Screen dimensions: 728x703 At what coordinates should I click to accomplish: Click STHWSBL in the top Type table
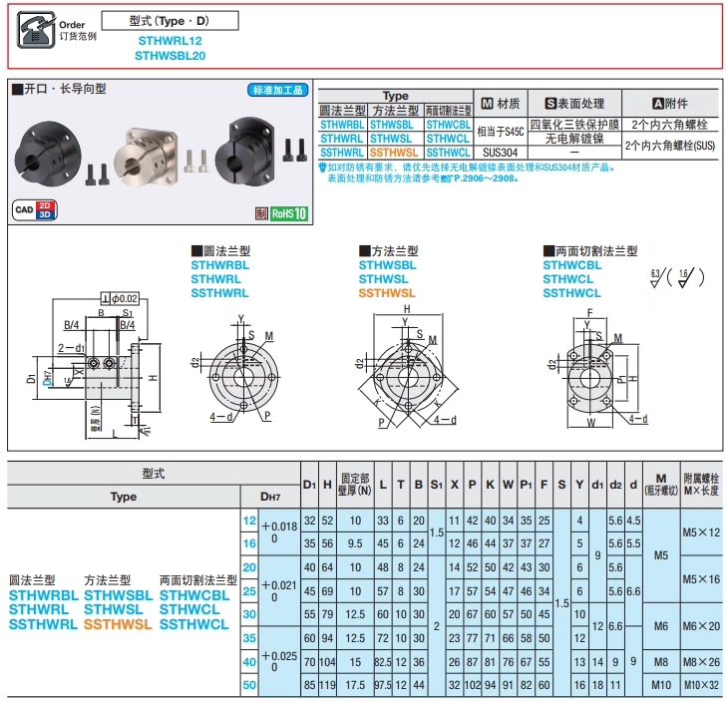pos(391,125)
